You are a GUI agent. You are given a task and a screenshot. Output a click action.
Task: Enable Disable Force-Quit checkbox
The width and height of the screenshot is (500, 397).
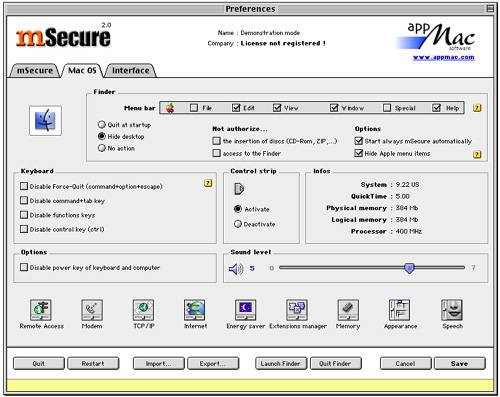click(24, 186)
